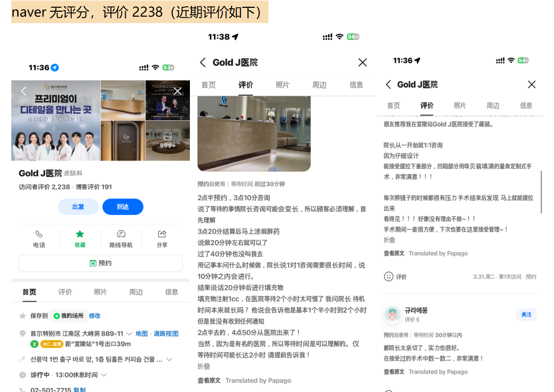This screenshot has width=554, height=392.
Task: Open the clinic staff banner photo
Action: (x=56, y=120)
